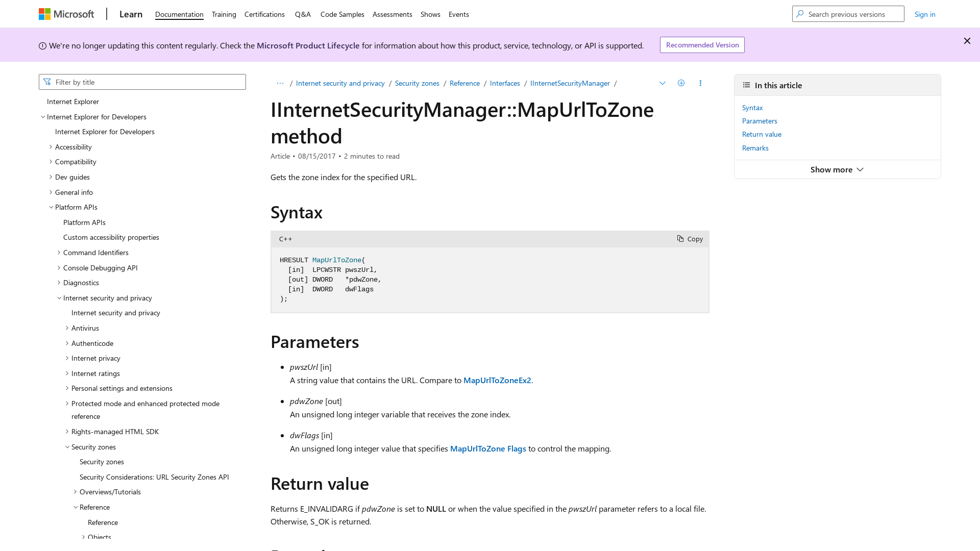Click the navigate previous article icon
Screen dimensions: 980x551
(663, 83)
